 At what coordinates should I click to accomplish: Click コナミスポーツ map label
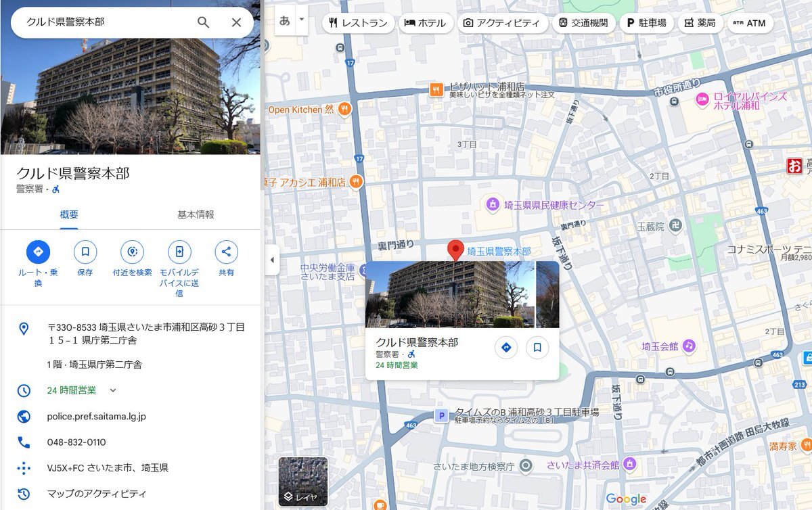tap(769, 250)
